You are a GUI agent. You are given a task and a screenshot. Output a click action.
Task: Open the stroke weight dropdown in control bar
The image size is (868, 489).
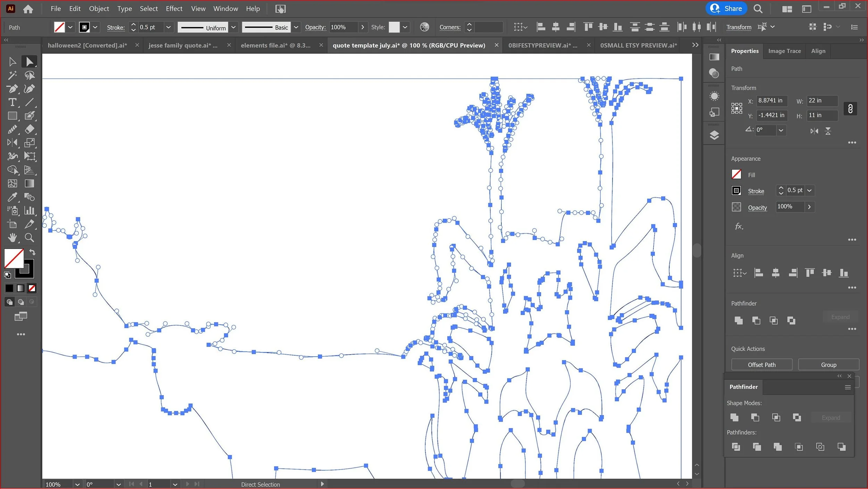click(168, 27)
